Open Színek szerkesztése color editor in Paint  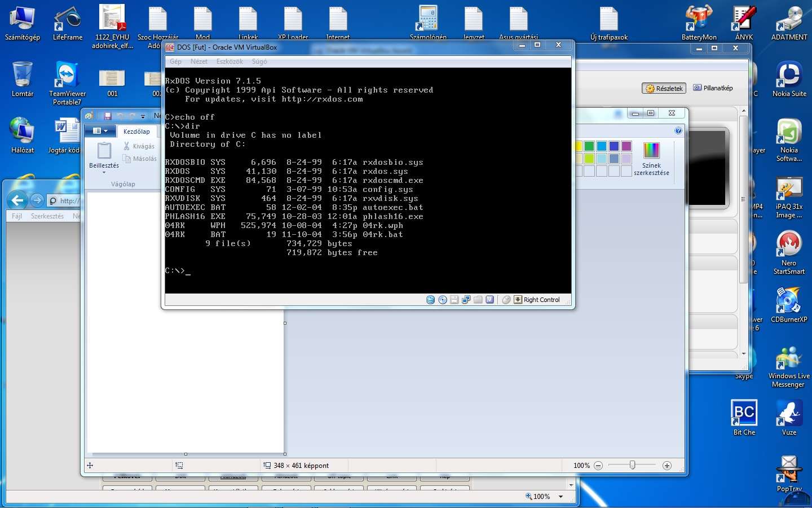[651, 159]
